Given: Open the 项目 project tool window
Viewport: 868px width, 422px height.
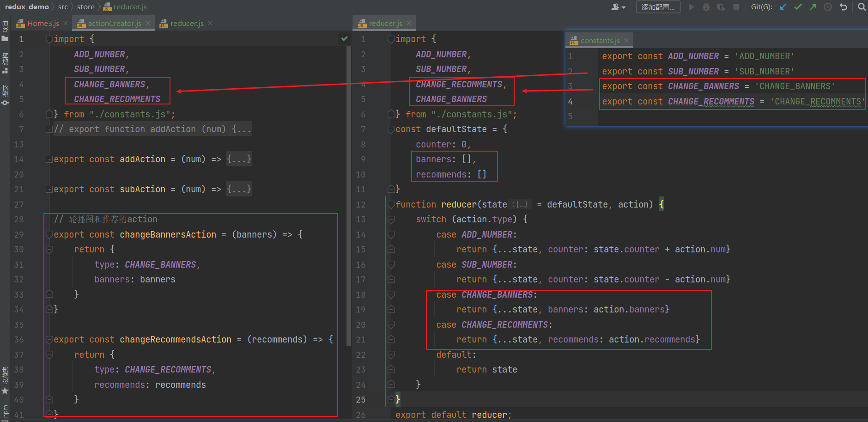Looking at the screenshot, I should click(x=5, y=31).
